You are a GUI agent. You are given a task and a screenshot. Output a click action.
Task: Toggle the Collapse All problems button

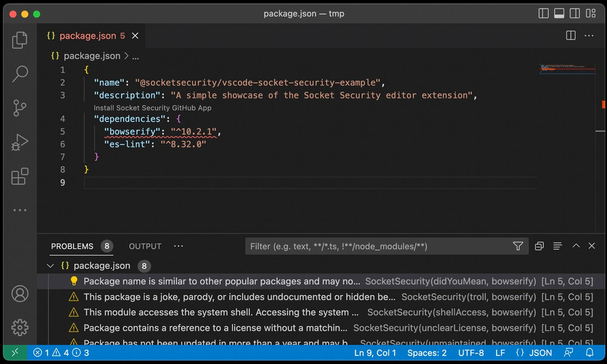point(557,246)
